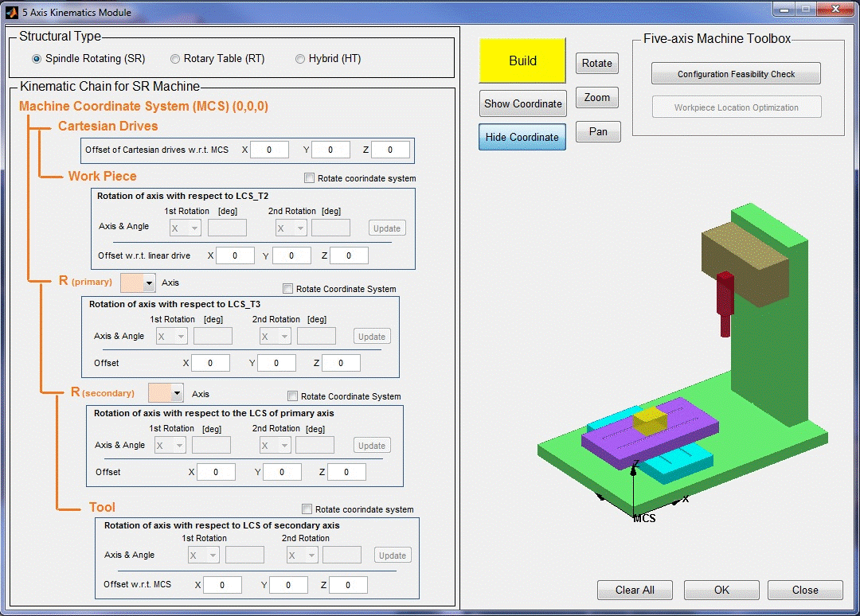Open Work Piece 2nd Rotation axis dropdown
Screen dimensions: 860x616
coord(291,228)
